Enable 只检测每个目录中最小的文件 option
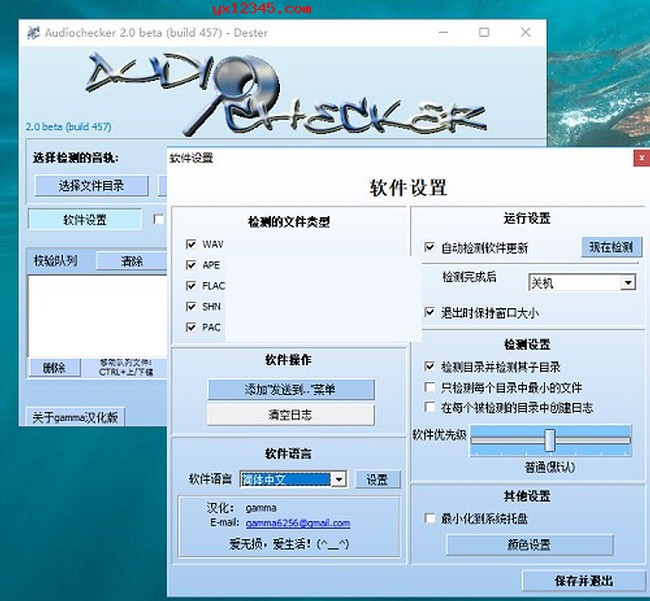 pos(429,387)
